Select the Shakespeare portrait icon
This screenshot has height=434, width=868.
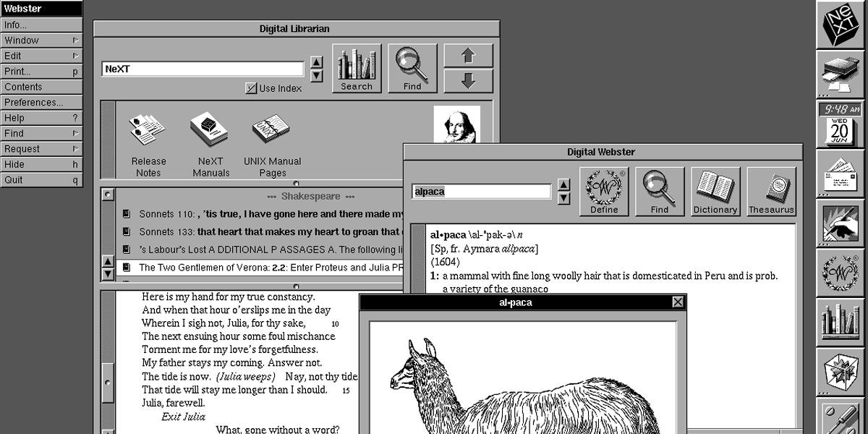tap(456, 124)
